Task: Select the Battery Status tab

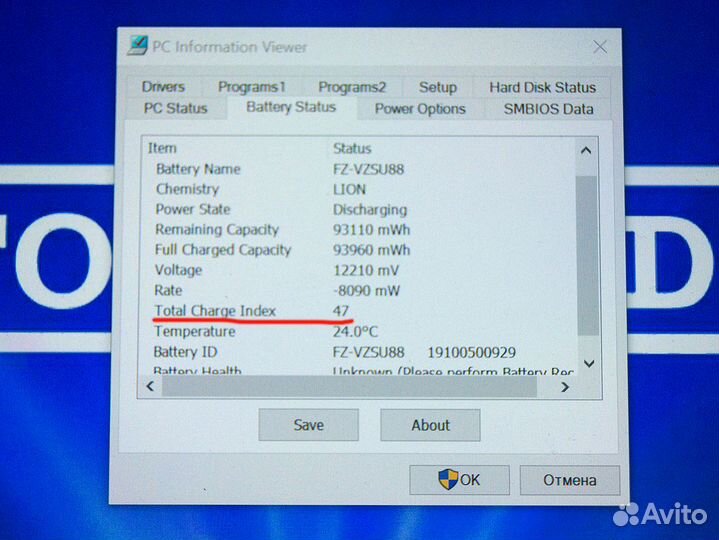Action: pyautogui.click(x=291, y=107)
